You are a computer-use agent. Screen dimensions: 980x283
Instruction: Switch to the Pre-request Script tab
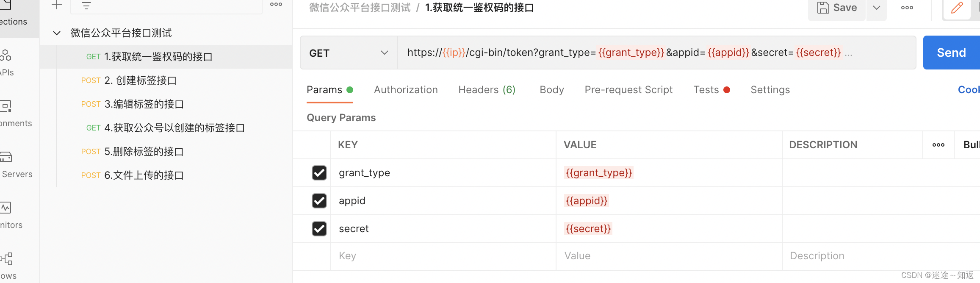pyautogui.click(x=628, y=90)
